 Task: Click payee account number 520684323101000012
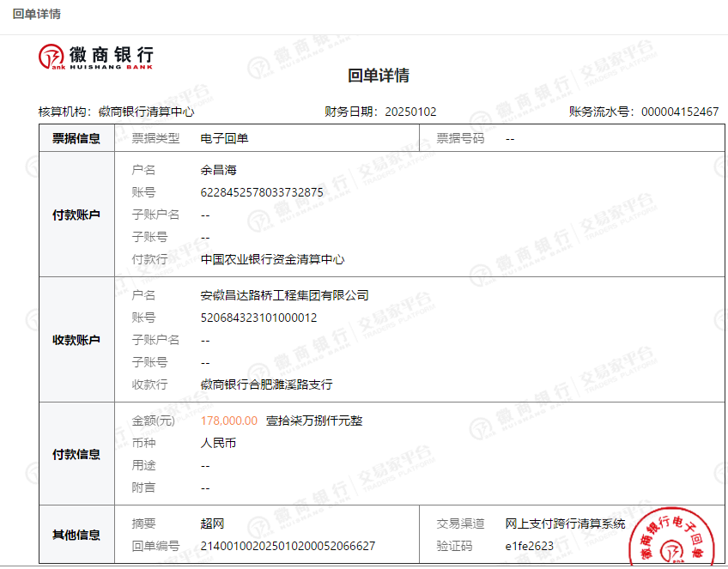(x=258, y=318)
